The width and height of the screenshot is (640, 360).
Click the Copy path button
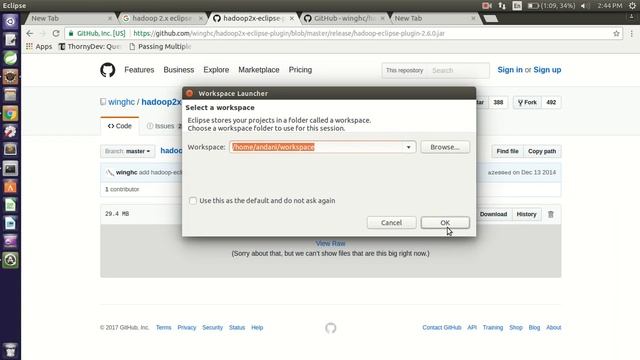(542, 151)
